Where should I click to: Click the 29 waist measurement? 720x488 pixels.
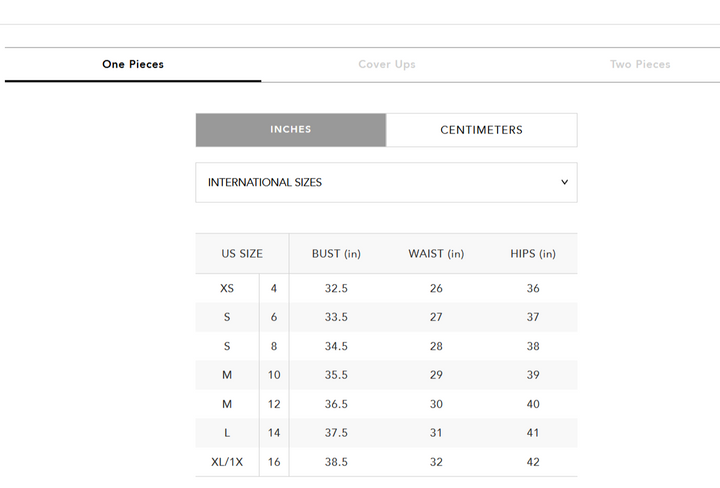[436, 375]
